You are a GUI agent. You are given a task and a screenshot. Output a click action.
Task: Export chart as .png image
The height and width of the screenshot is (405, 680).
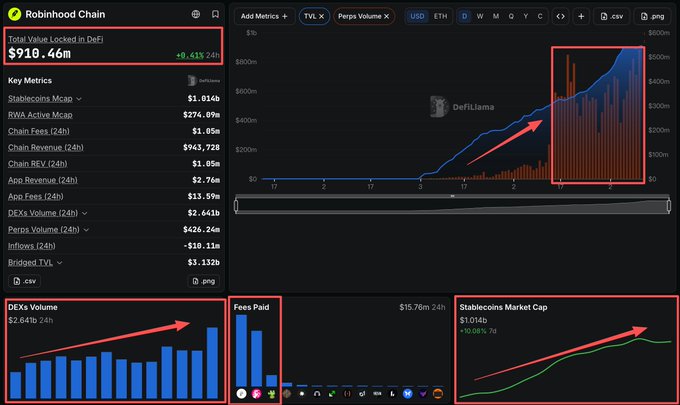point(652,16)
